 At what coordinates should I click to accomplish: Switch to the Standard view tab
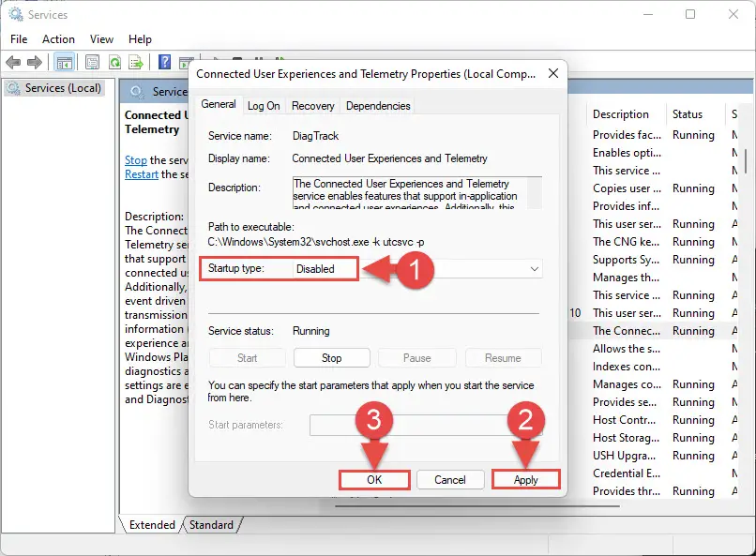click(212, 525)
